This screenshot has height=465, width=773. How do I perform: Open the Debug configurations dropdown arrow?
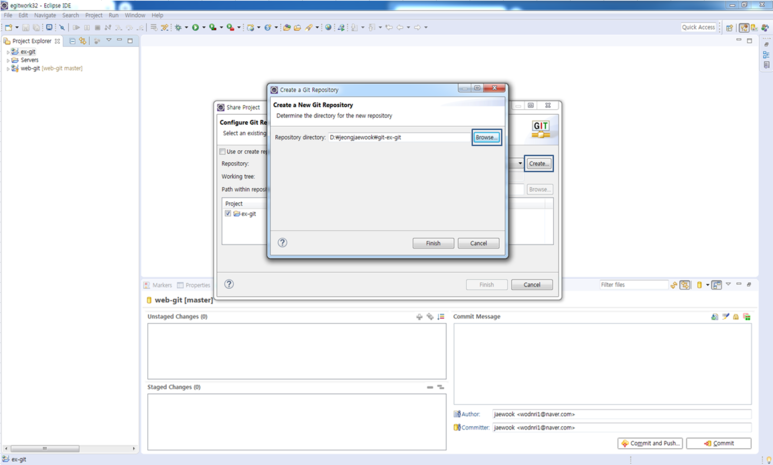[186, 28]
